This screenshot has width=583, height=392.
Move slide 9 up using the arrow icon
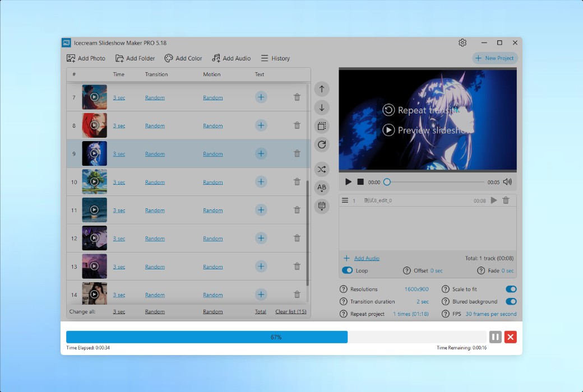(321, 88)
